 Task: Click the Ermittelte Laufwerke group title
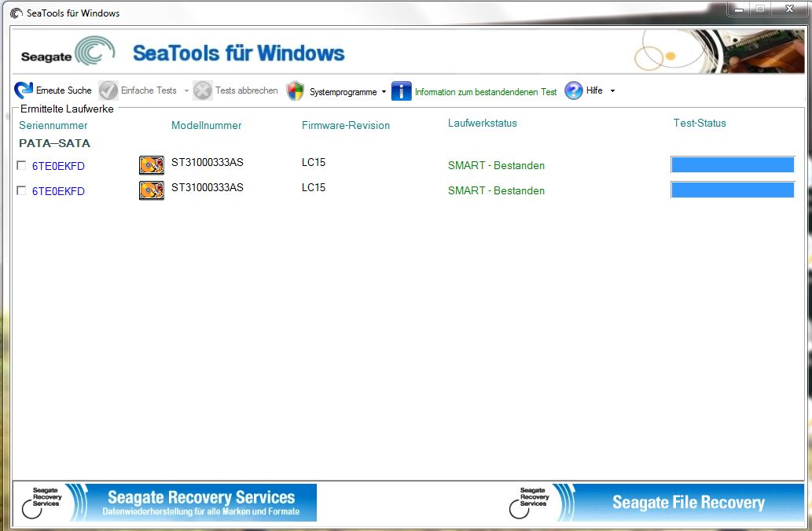point(67,109)
